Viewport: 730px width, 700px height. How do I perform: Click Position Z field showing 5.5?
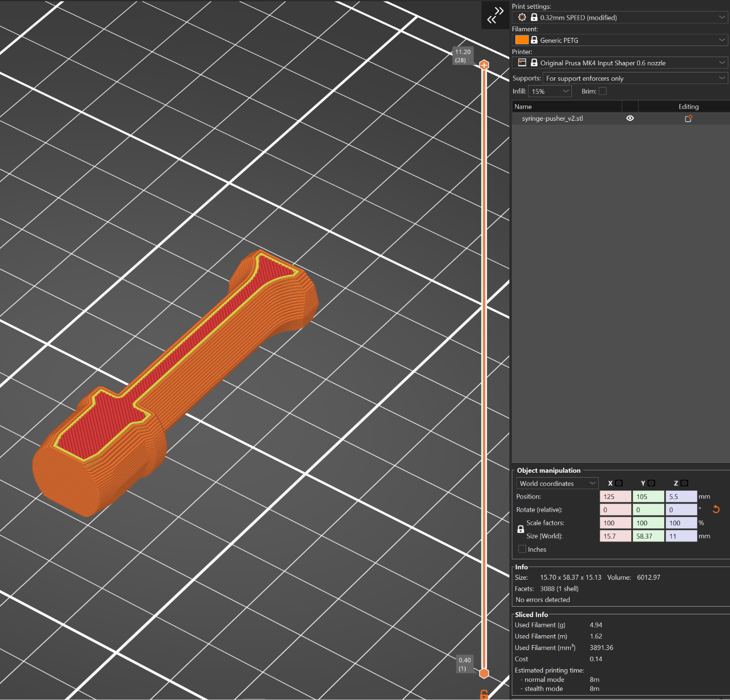coord(681,496)
